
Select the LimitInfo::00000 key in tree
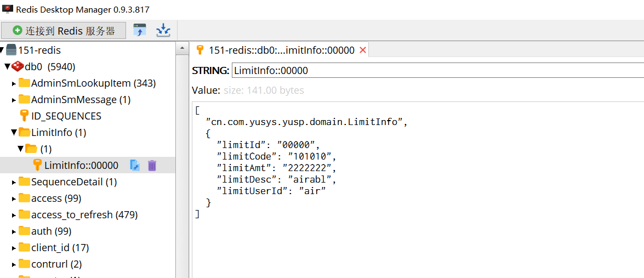point(81,165)
